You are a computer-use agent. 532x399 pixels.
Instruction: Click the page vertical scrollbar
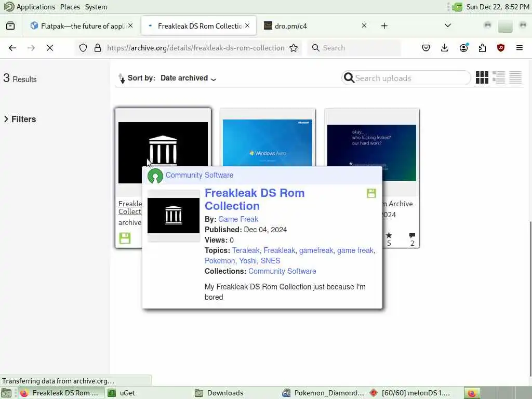click(530, 299)
